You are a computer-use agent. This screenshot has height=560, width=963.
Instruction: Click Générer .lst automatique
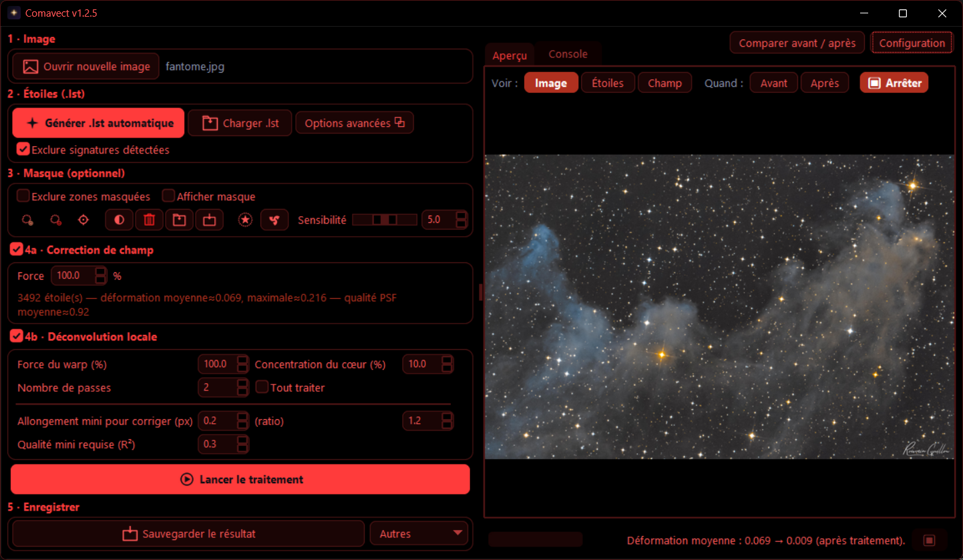point(98,123)
